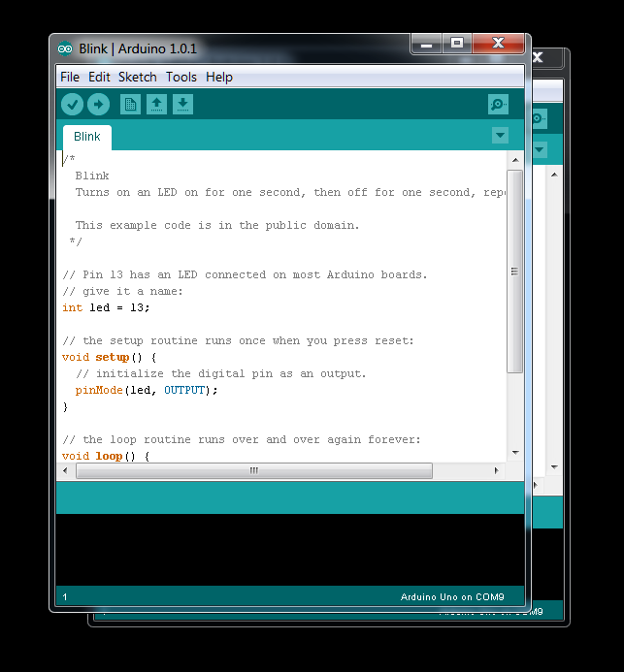
Task: Open the tab options dropdown arrow
Action: [500, 136]
